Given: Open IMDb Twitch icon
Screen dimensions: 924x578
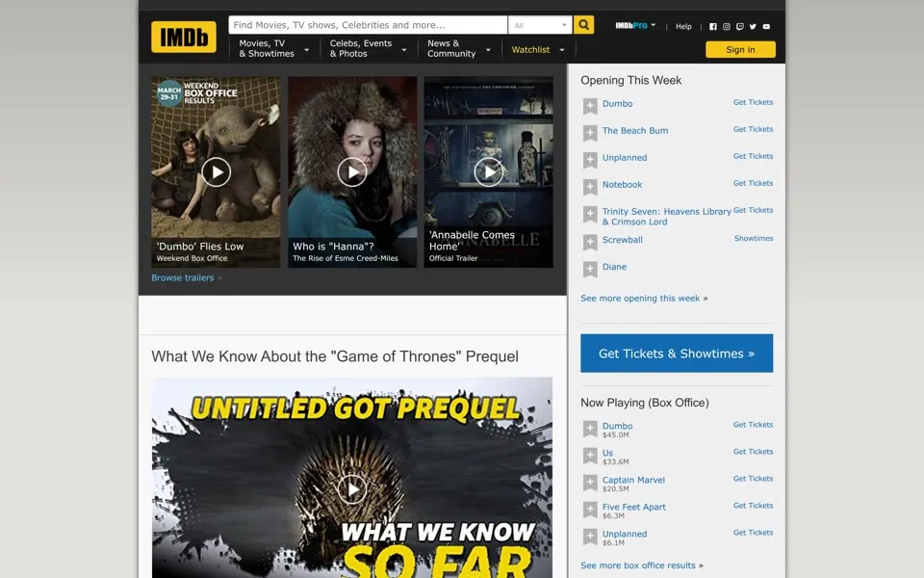Looking at the screenshot, I should tap(740, 27).
